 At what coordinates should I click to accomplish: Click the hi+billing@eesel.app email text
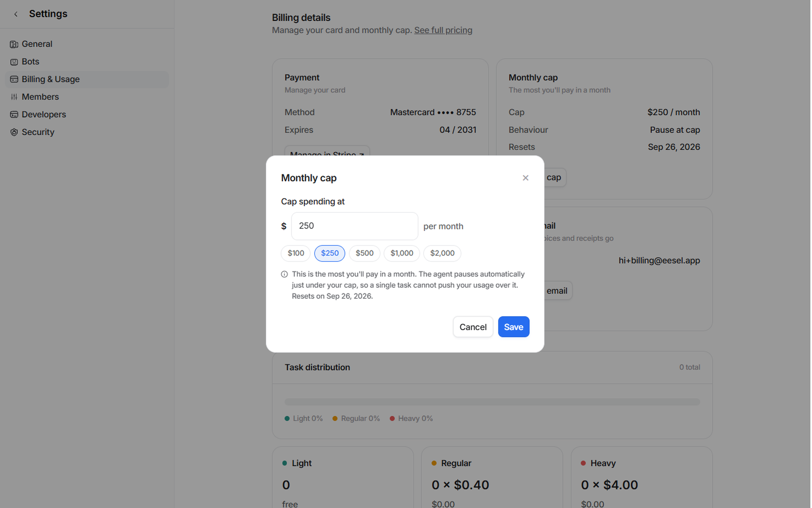[x=659, y=260]
